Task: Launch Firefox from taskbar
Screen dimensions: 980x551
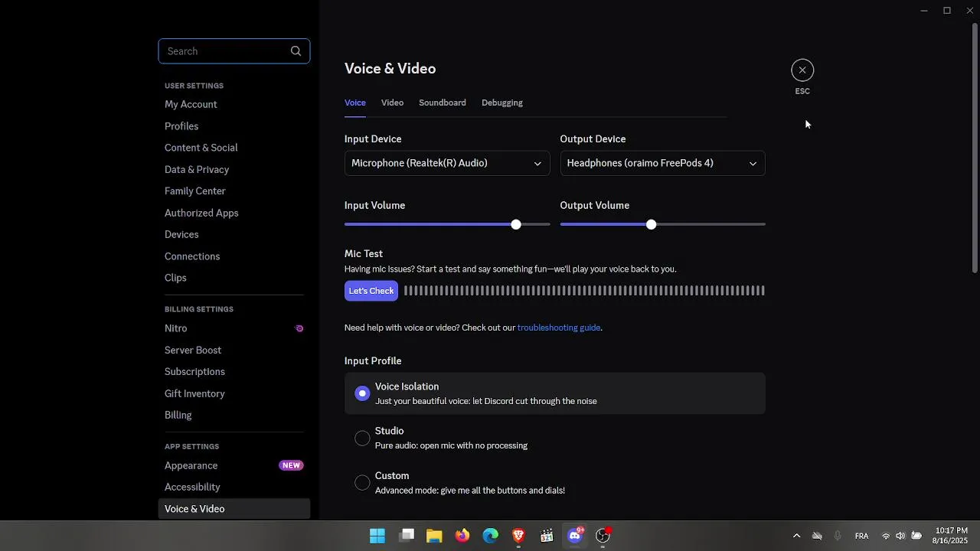Action: 462,536
